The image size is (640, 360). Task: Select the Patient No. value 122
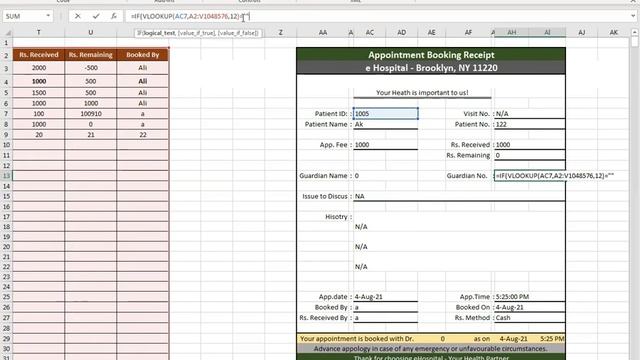[530, 124]
